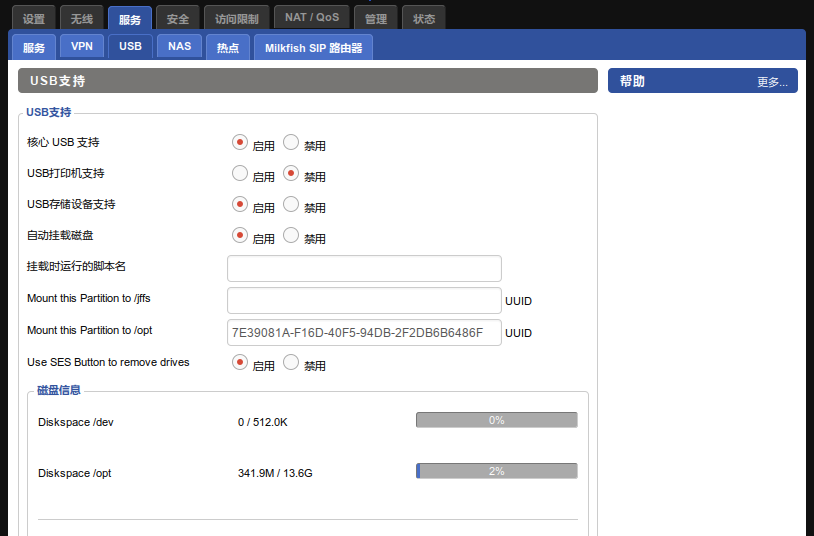Disable USB存储设备支持
Screen dimensions: 814x536
coord(291,205)
